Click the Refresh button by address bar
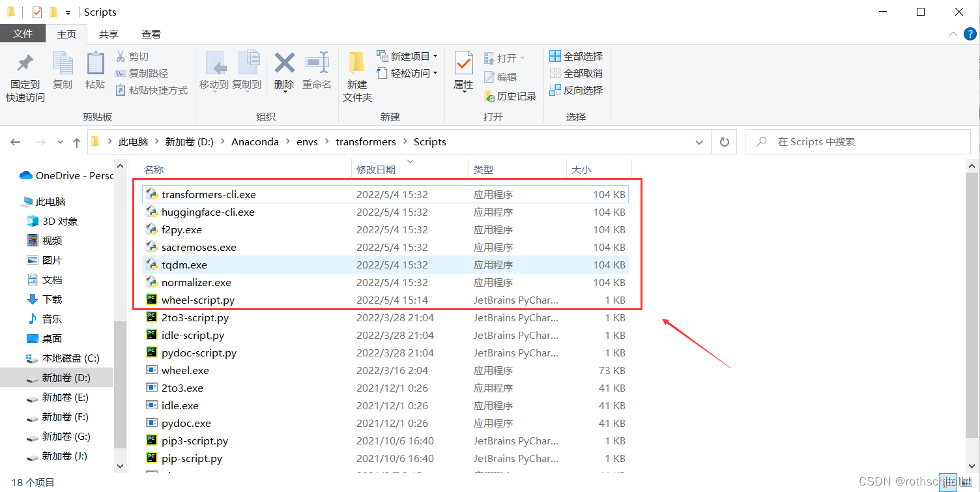Viewport: 980px width, 492px height. click(724, 142)
